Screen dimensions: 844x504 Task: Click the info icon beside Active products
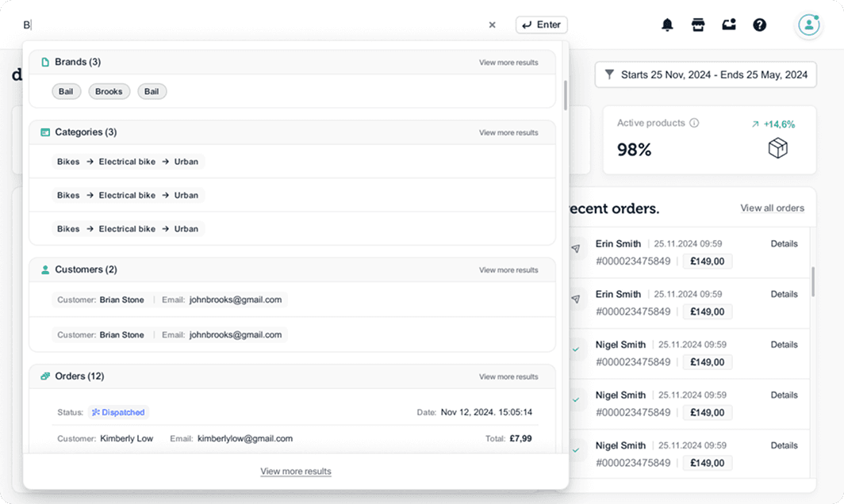tap(694, 124)
